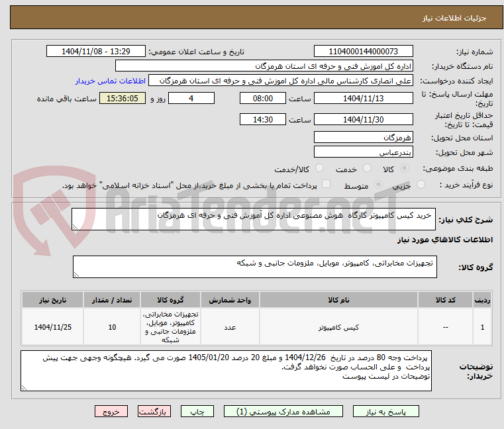Select the خدمت radio button

(x=367, y=168)
